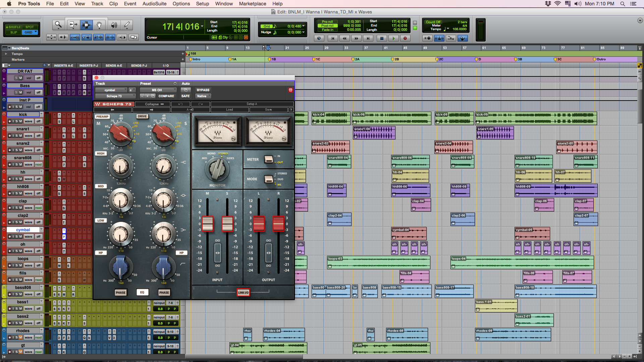Open the Track menu
The image size is (644, 362).
coord(97,4)
